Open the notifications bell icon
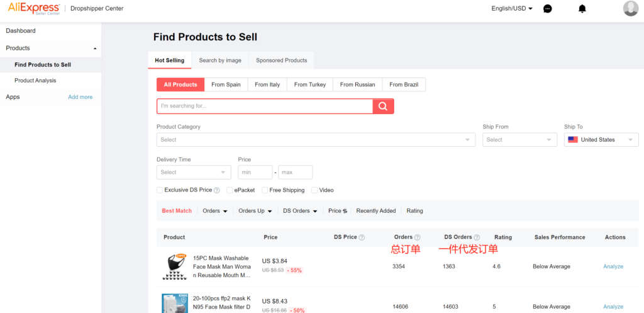644x313 pixels. coord(582,9)
